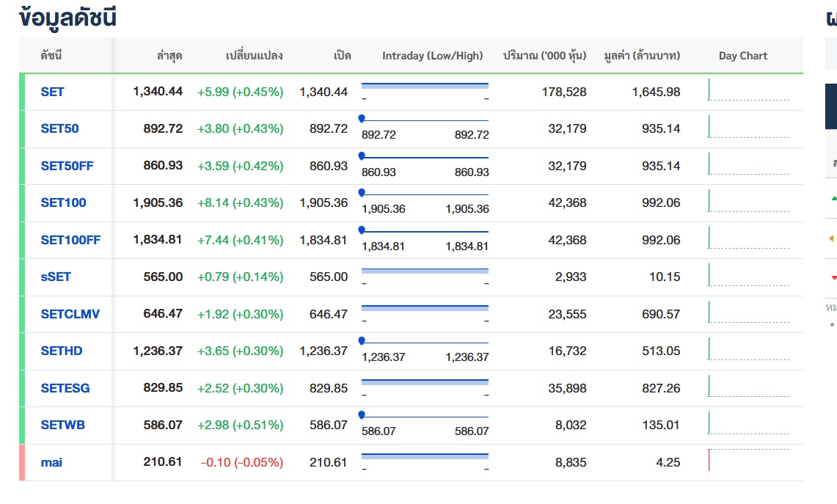Click the ล่าสุด column header
This screenshot has width=837, height=504.
click(x=169, y=56)
